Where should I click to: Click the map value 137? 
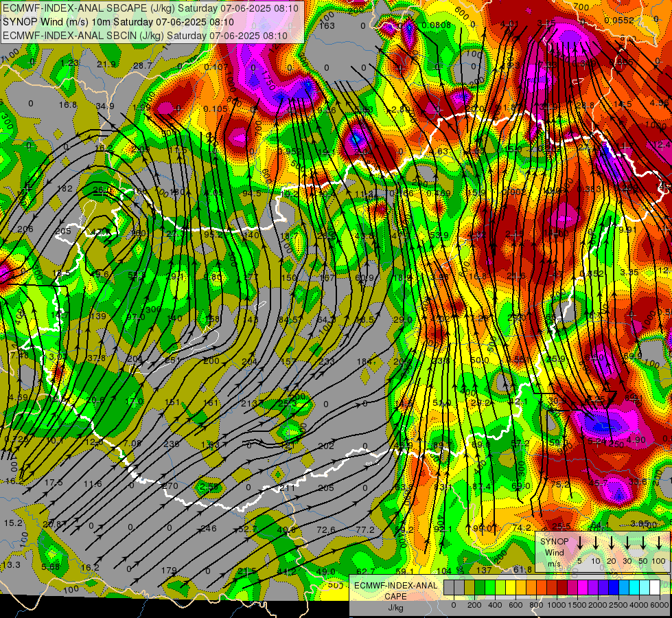pyautogui.click(x=484, y=570)
